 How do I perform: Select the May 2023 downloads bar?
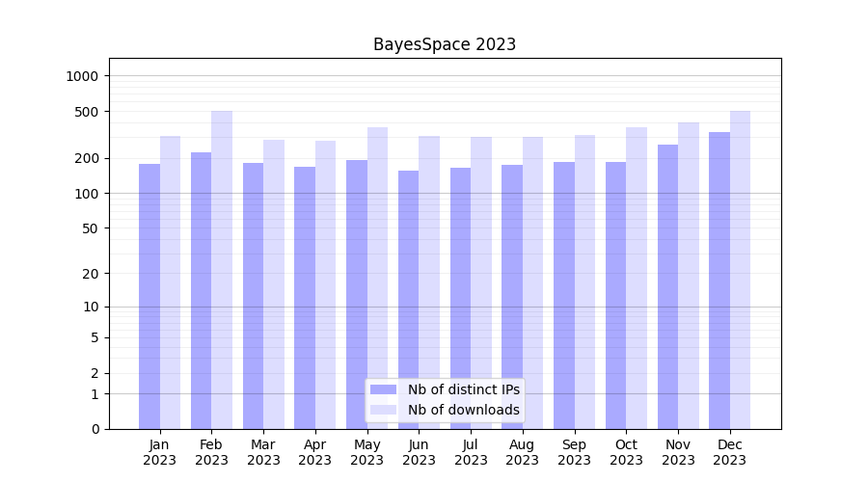pyautogui.click(x=377, y=278)
